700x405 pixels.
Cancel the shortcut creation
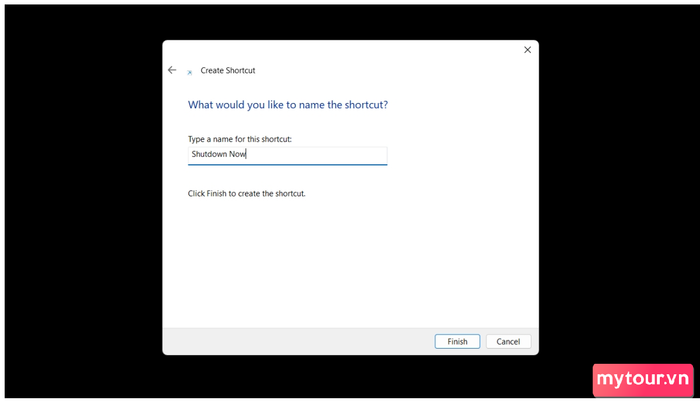(508, 342)
